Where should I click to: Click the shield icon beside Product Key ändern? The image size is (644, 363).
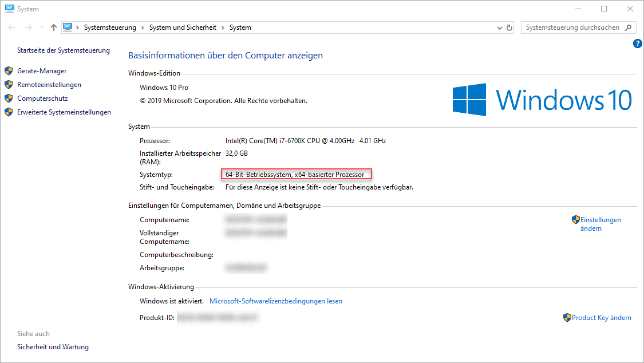click(x=568, y=317)
